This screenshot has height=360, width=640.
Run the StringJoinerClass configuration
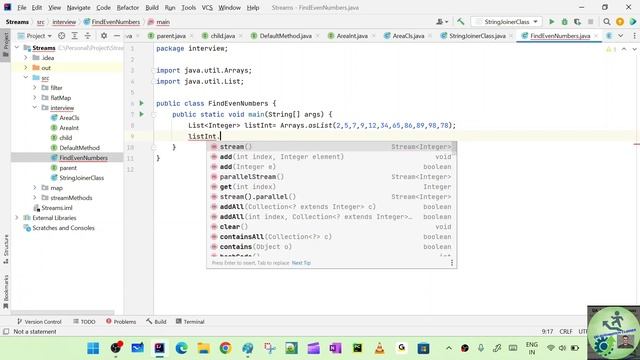click(551, 22)
